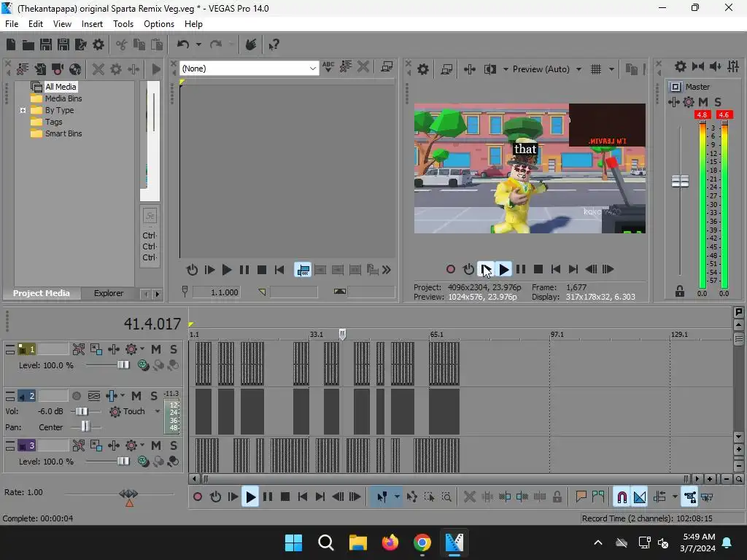Screen dimensions: 747x560
Task: Mute audio track 2
Action: pos(136,396)
